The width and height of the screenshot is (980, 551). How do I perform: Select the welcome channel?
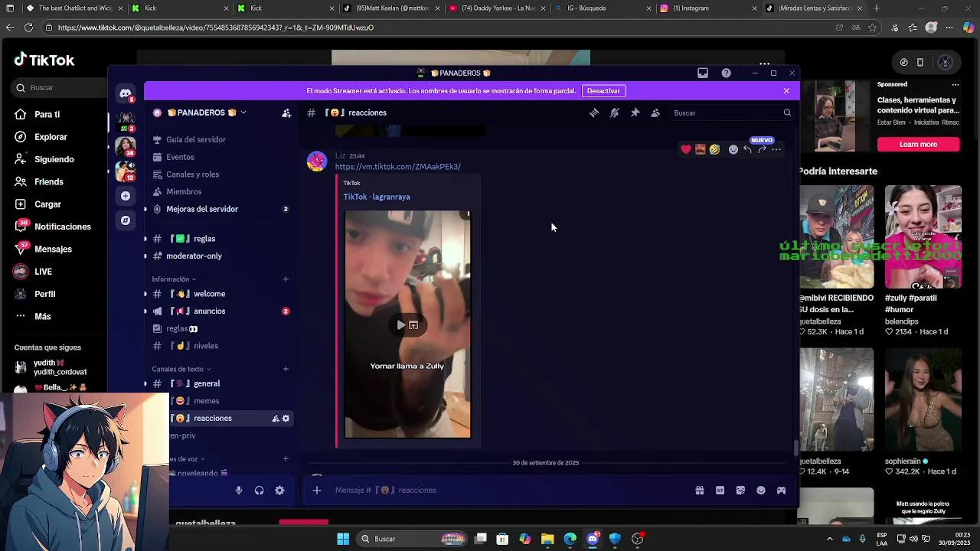tap(219, 294)
